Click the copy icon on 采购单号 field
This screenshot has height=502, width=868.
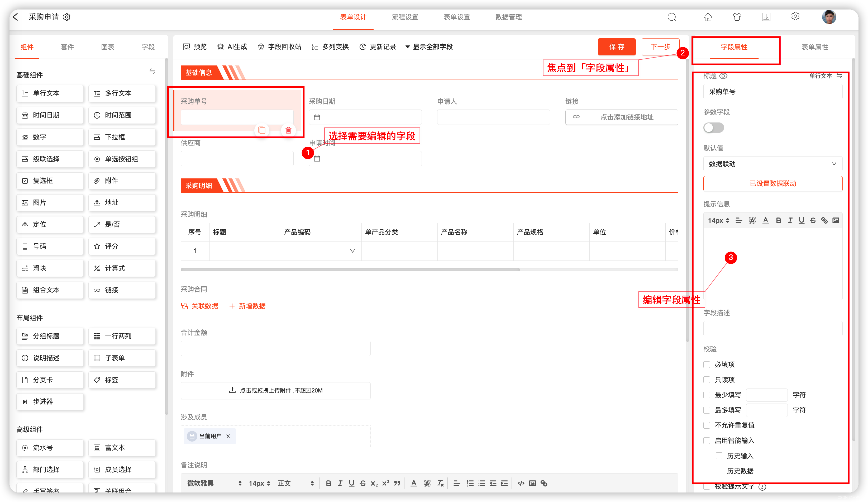click(x=262, y=130)
